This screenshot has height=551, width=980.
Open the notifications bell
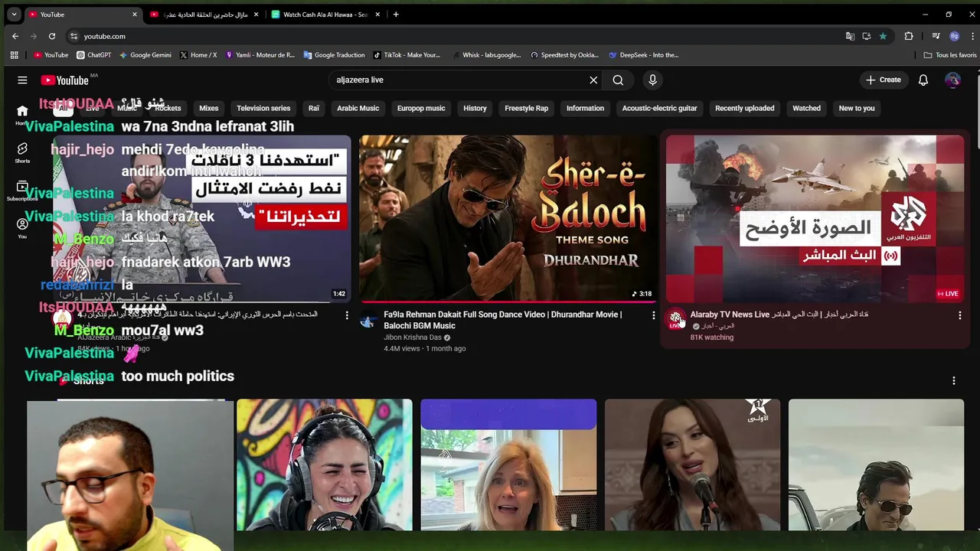coord(923,80)
